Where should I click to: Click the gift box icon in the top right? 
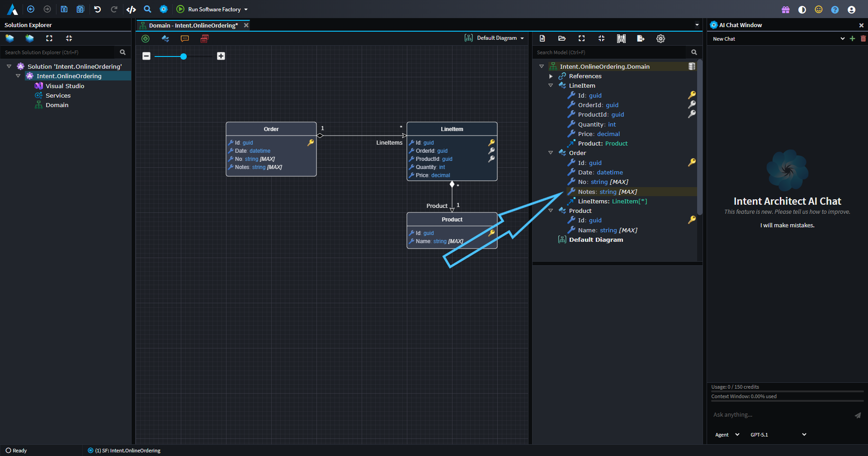[786, 9]
